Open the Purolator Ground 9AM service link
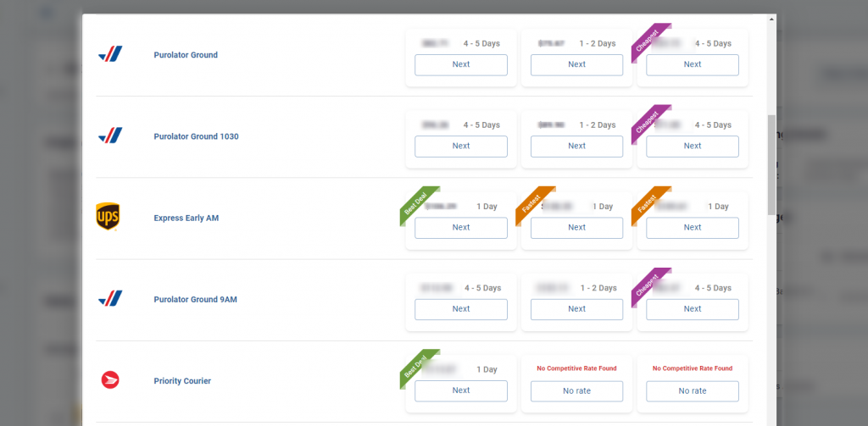The height and width of the screenshot is (426, 868). point(195,300)
